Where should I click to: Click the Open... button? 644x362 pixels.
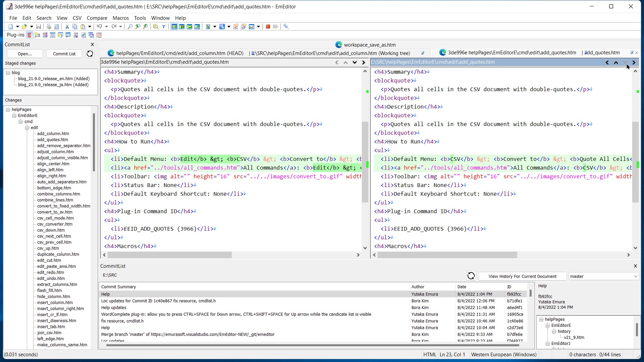pyautogui.click(x=25, y=54)
